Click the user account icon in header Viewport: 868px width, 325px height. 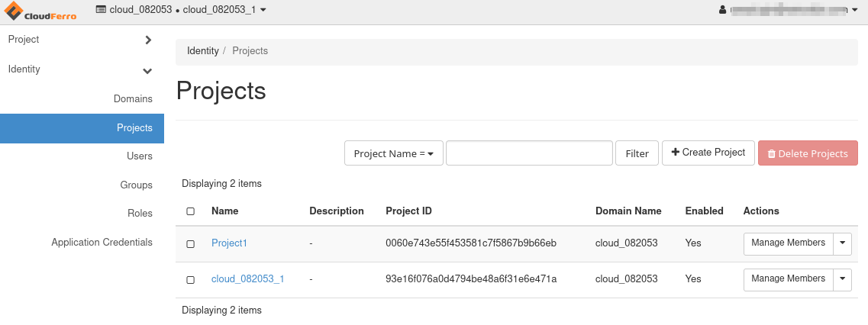(722, 9)
